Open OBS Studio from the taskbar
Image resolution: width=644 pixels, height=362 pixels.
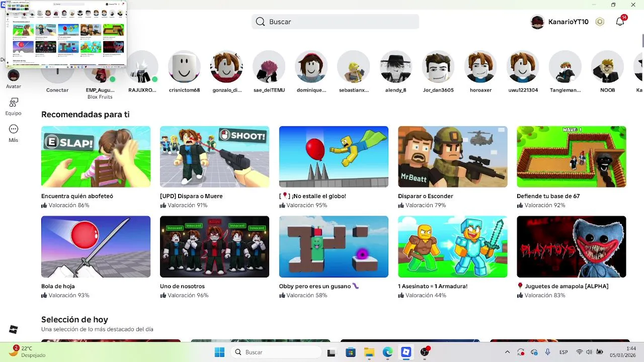425,352
